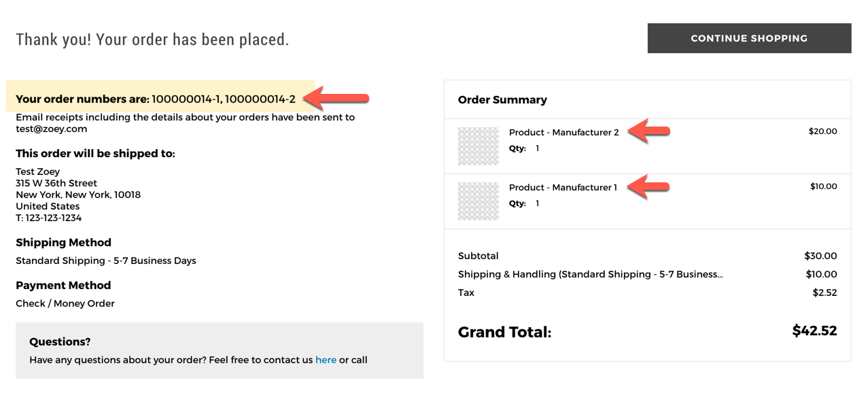Viewport: 868px width, 398px height.
Task: Click the Payment Method heading
Action: [63, 285]
